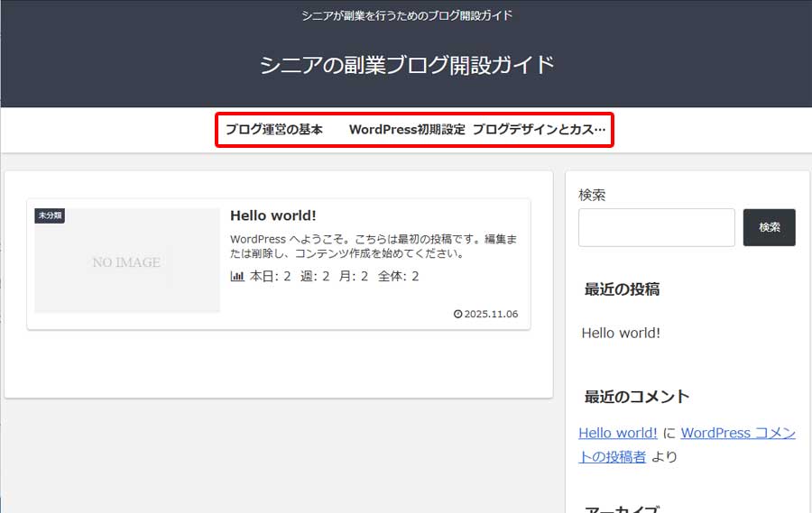The width and height of the screenshot is (812, 513).
Task: Click the 本日: 2 view counter
Action: pos(270,277)
